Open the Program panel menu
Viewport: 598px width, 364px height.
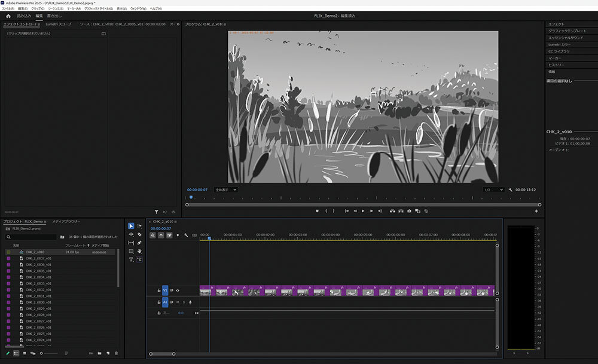(225, 25)
